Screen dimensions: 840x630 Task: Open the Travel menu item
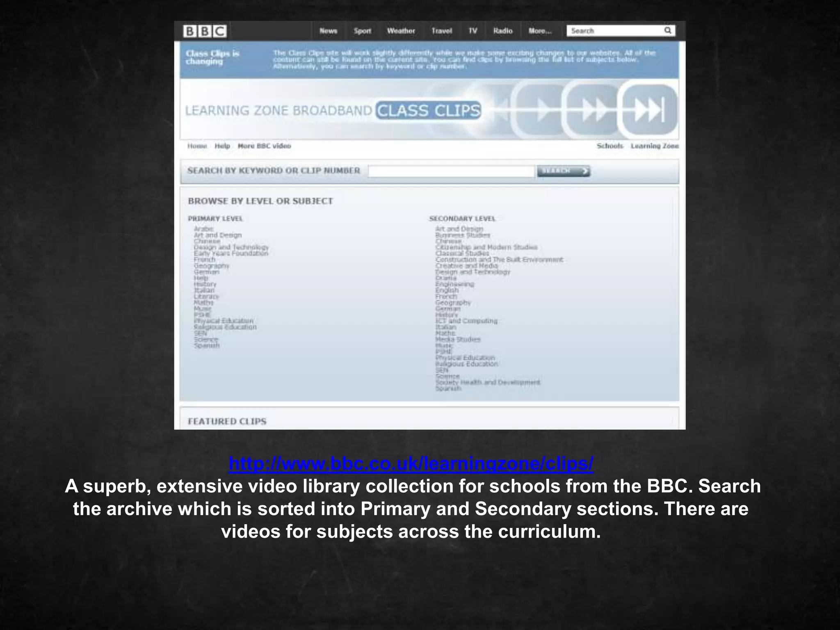click(x=442, y=31)
